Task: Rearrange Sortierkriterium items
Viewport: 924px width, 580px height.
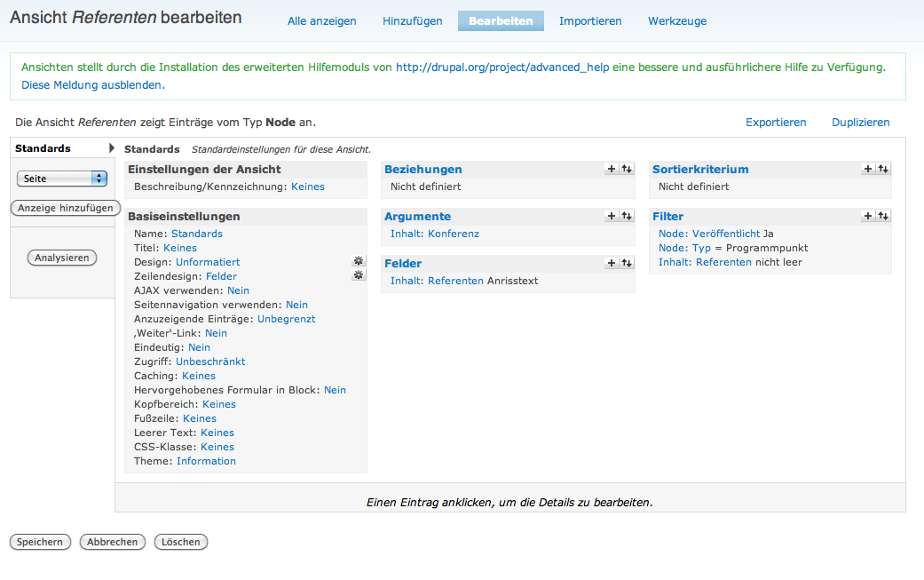Action: pyautogui.click(x=882, y=169)
